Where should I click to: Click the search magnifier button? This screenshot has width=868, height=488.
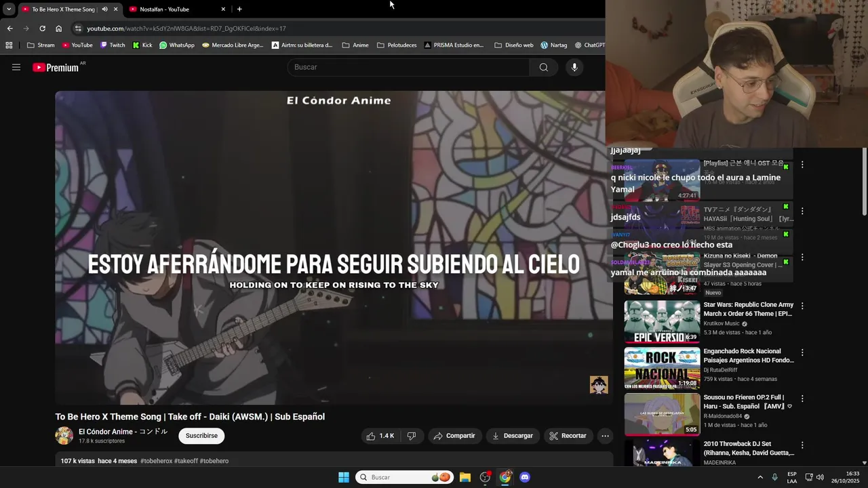pyautogui.click(x=544, y=67)
